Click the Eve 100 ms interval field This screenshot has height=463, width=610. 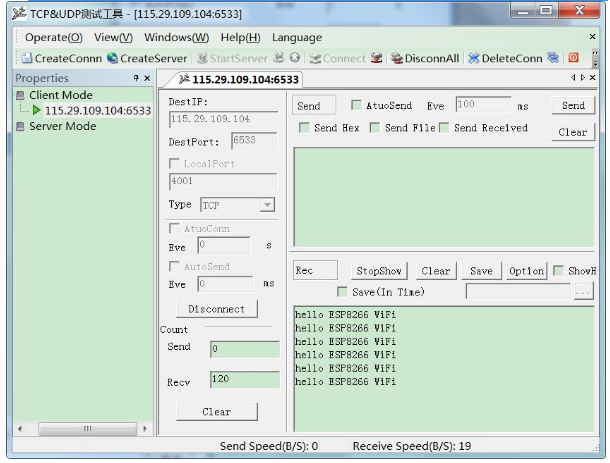(x=483, y=105)
